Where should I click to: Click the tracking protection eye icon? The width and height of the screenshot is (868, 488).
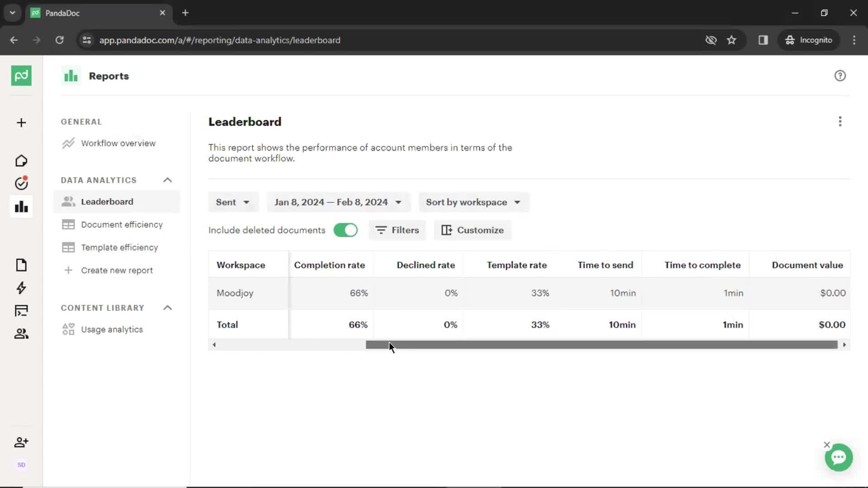tap(711, 40)
